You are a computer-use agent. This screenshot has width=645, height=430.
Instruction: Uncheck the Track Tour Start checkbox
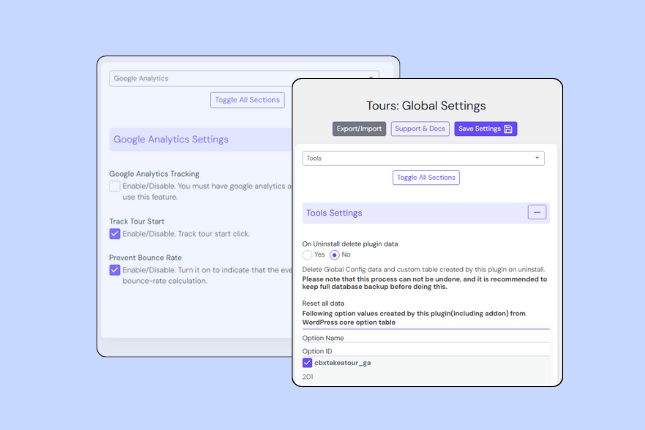coord(115,234)
